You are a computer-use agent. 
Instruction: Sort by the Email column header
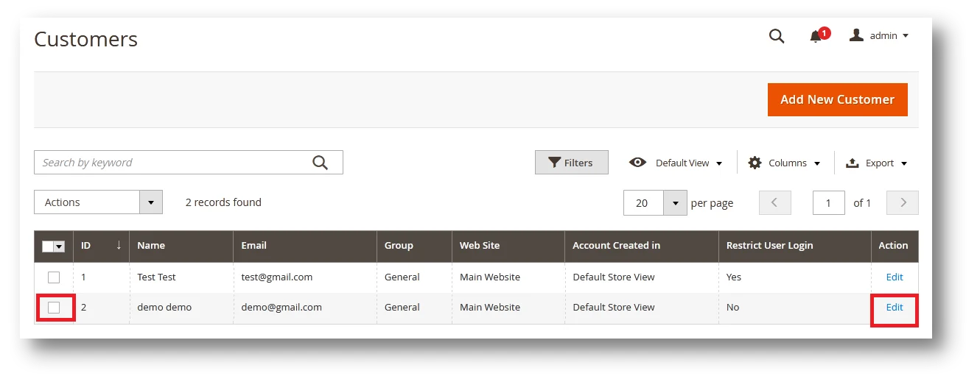point(305,246)
